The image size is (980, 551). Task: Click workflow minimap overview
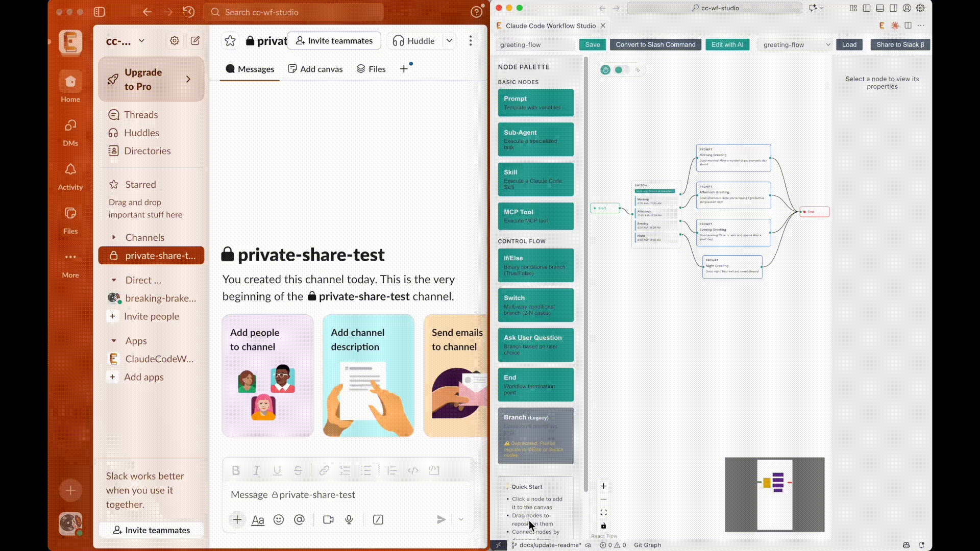(x=774, y=494)
